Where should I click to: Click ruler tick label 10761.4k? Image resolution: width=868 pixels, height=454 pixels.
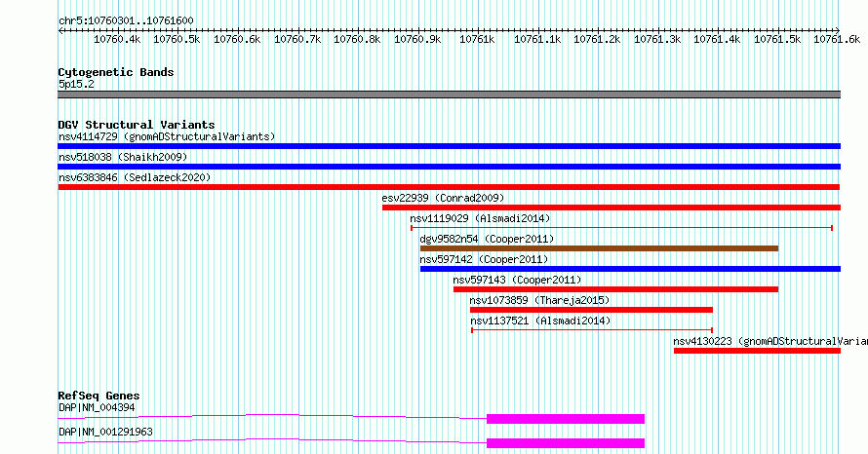point(717,40)
